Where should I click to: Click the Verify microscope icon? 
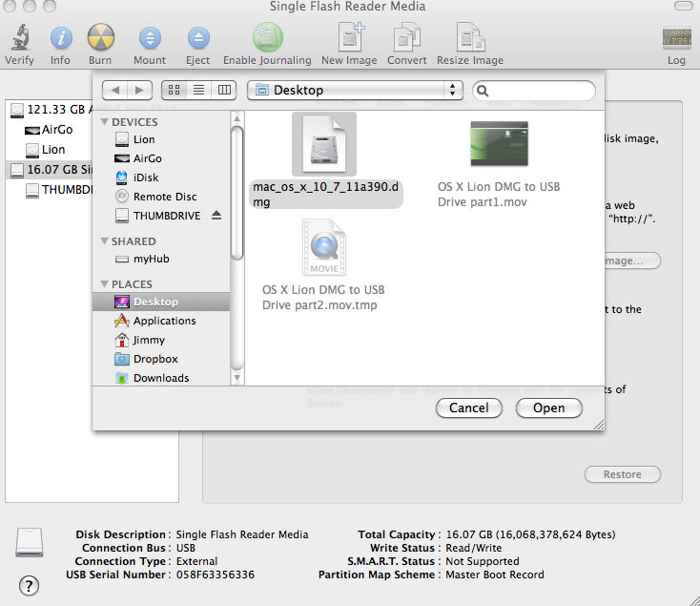[x=20, y=37]
